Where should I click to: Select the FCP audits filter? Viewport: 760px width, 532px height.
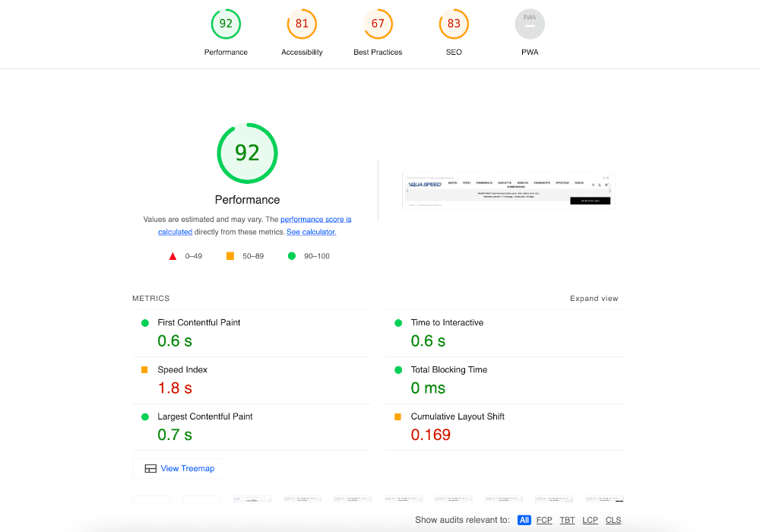click(544, 520)
